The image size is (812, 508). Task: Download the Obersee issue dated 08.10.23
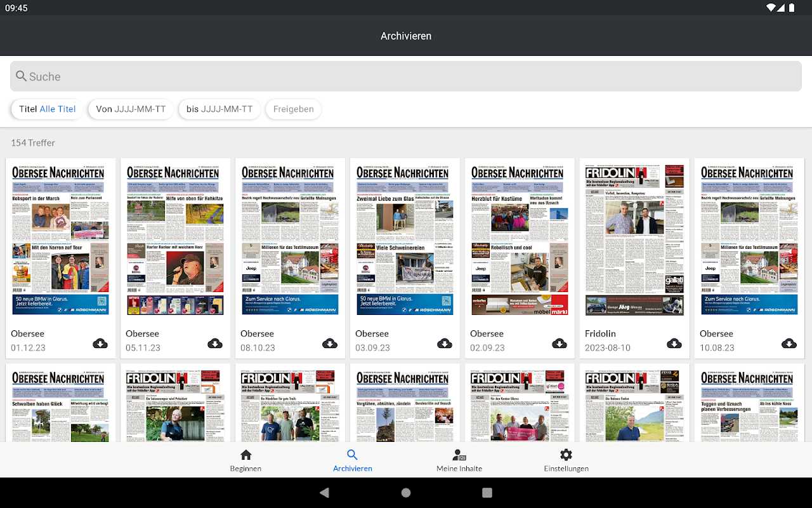coord(330,344)
